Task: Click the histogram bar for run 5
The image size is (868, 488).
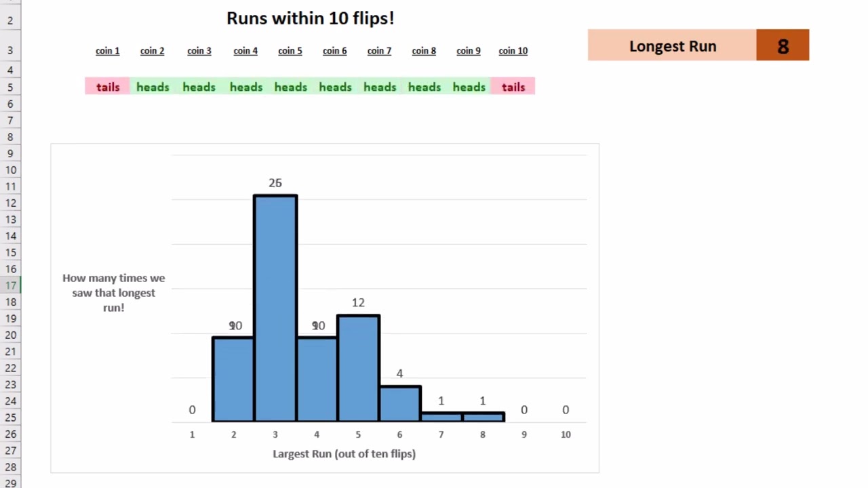Action: point(358,368)
